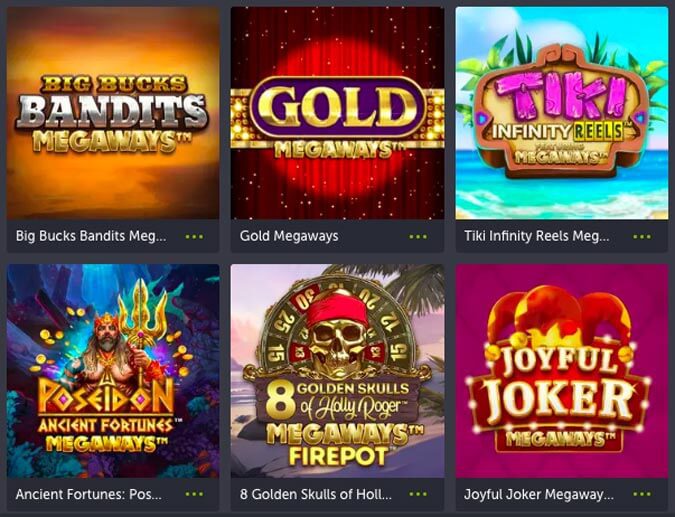Open more options for Big Bucks Bandits

click(194, 236)
